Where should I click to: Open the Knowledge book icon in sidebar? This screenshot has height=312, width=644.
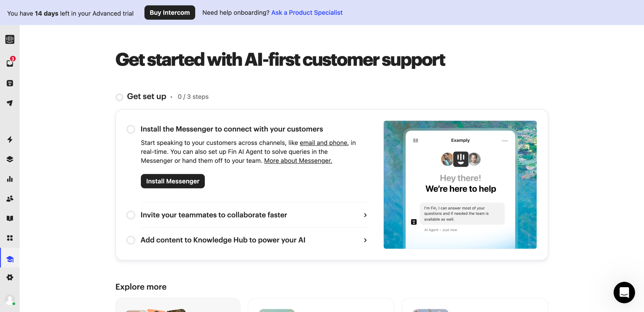pos(10,218)
